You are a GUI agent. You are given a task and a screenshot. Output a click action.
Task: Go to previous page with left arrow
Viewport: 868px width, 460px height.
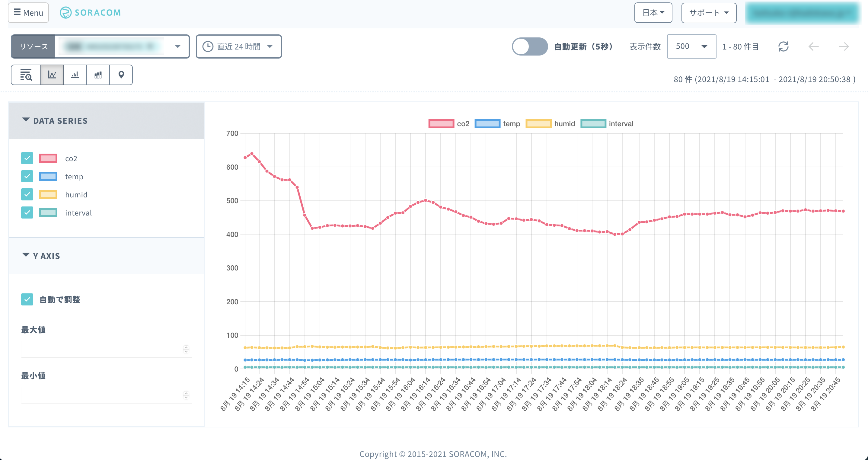coord(813,46)
